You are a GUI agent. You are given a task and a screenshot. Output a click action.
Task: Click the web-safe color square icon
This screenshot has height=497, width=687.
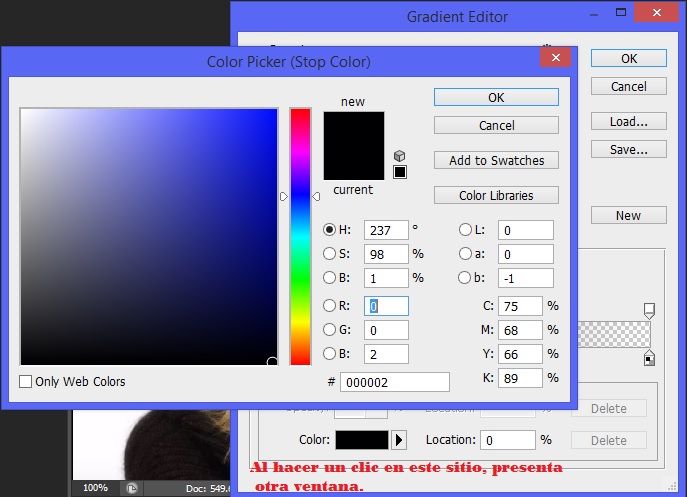coord(400,172)
